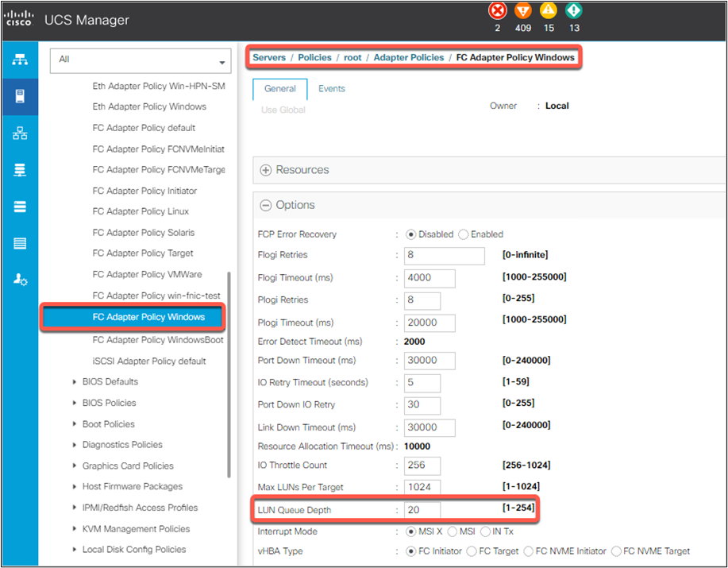Open the SAN sidebar icon

20,171
